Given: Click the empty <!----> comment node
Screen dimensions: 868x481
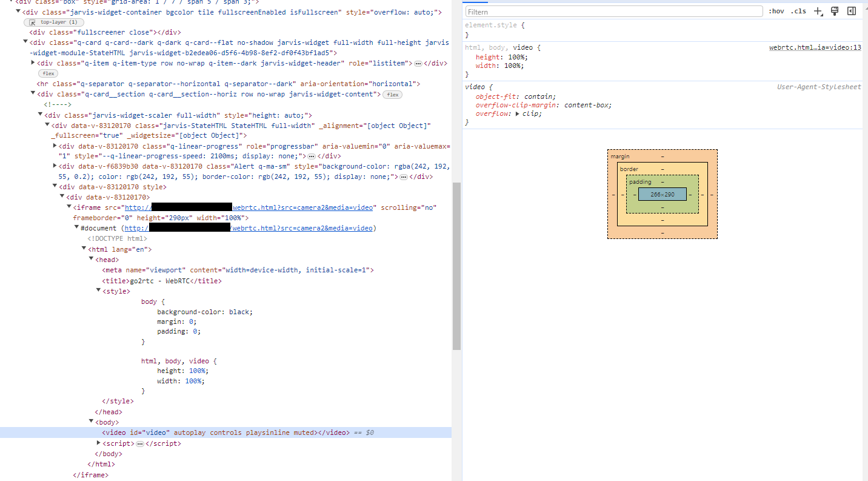Looking at the screenshot, I should click(x=58, y=104).
